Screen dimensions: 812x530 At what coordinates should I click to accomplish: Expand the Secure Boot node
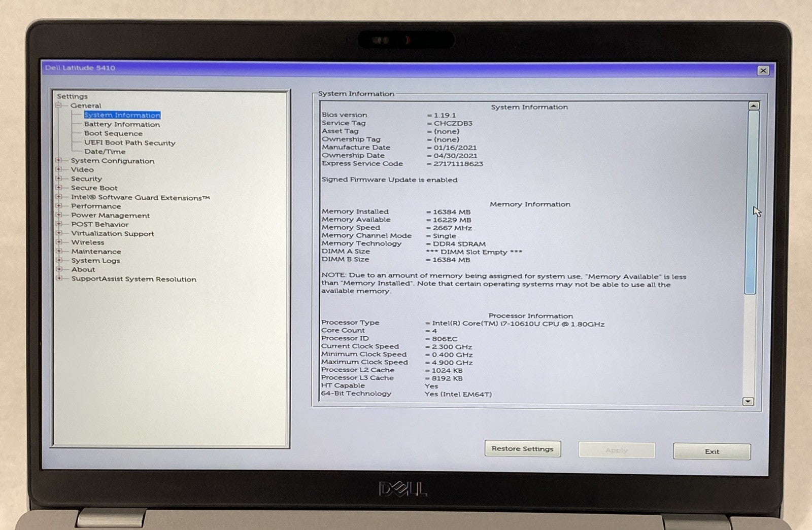[x=59, y=188]
